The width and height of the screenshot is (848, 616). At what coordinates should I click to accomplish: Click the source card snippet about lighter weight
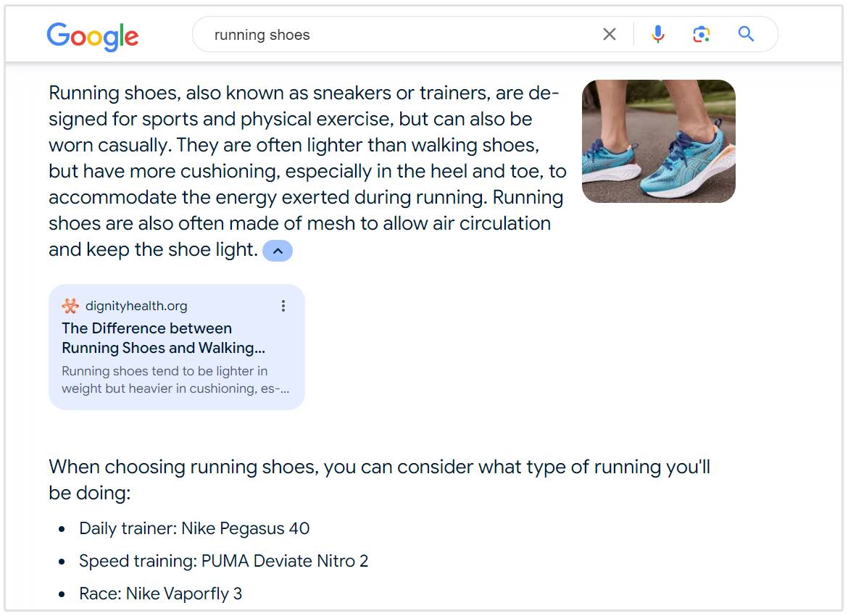click(175, 380)
